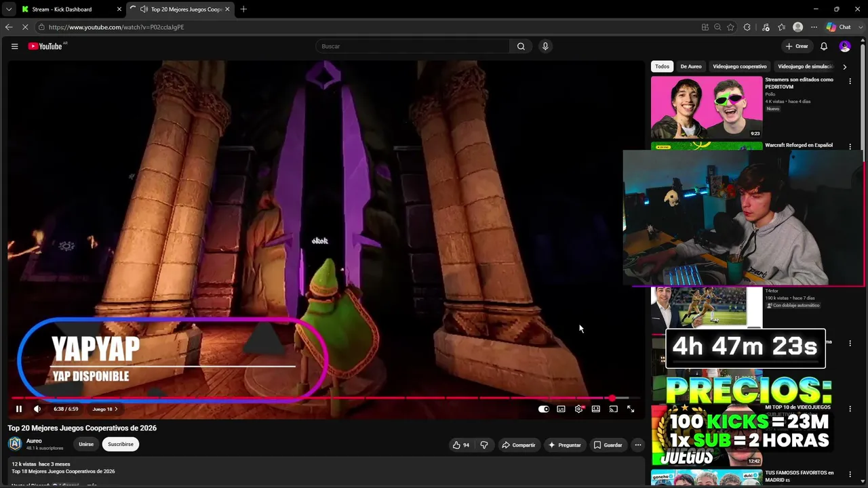Enter fullscreen video mode
The height and width of the screenshot is (488, 868).
click(631, 409)
